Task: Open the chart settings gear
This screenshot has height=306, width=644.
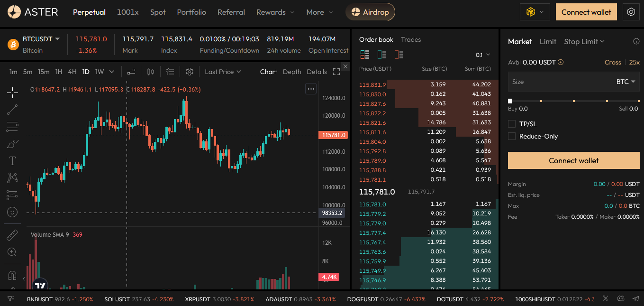Action: click(189, 71)
